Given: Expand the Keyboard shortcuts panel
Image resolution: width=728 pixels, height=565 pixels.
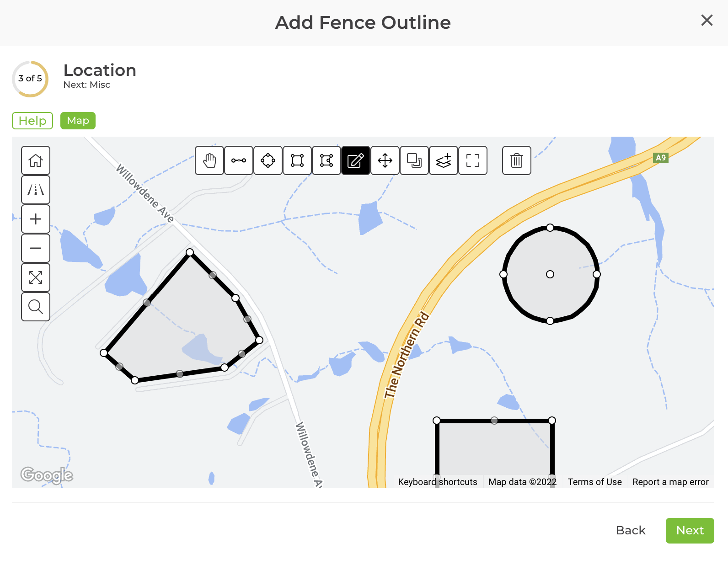Looking at the screenshot, I should click(438, 481).
